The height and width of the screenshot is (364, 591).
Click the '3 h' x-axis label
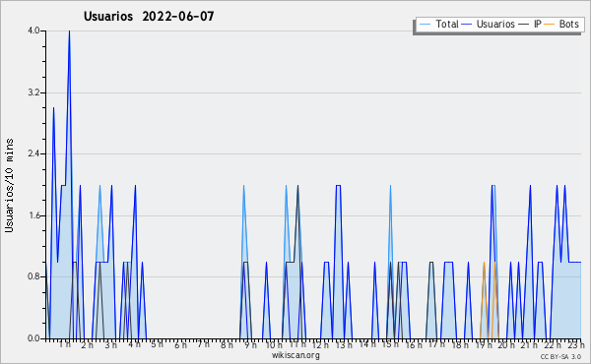110,344
